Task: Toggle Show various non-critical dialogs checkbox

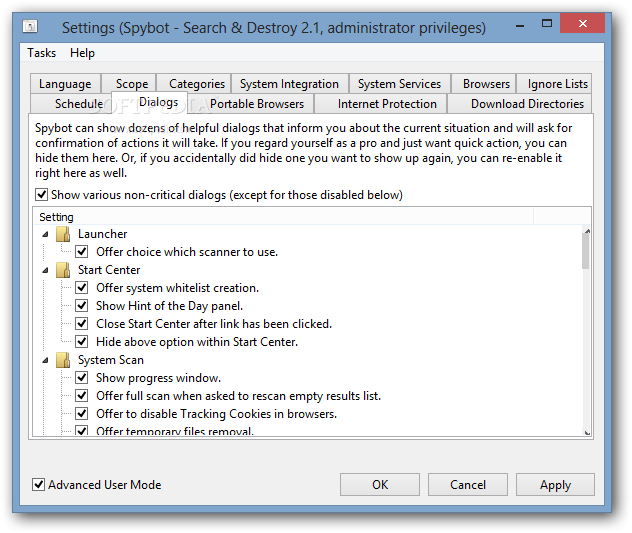Action: coord(42,195)
